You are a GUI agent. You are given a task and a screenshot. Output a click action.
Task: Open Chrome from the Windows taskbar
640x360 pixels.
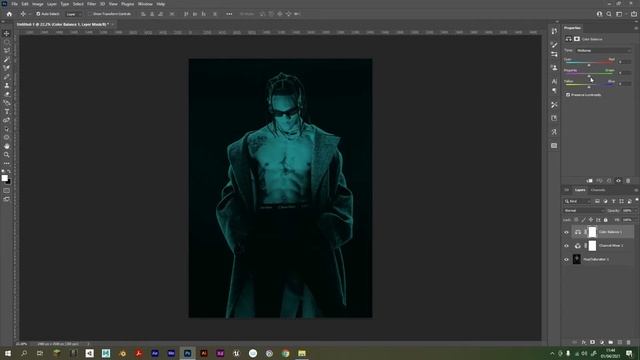(285, 353)
